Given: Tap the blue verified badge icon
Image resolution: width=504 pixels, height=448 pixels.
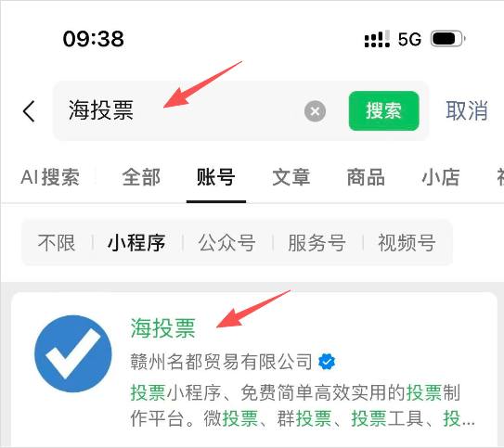Looking at the screenshot, I should pyautogui.click(x=327, y=362).
